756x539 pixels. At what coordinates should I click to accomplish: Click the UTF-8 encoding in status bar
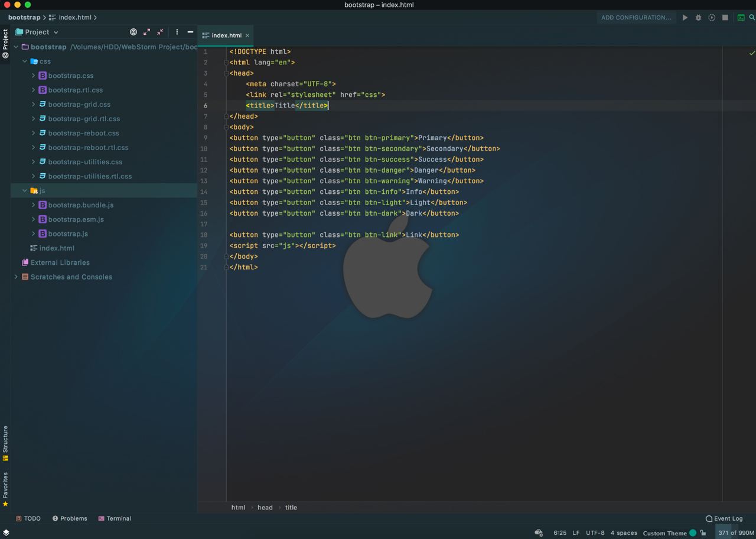coord(595,532)
